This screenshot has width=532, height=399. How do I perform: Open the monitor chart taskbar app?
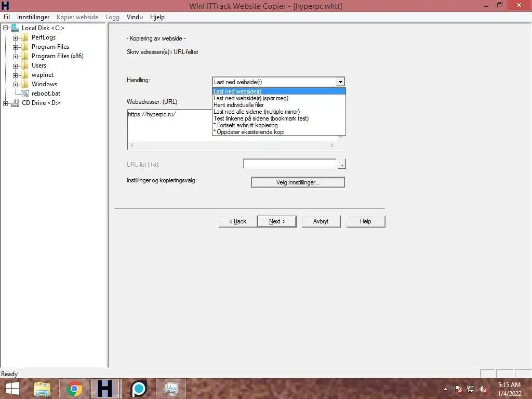(x=170, y=389)
